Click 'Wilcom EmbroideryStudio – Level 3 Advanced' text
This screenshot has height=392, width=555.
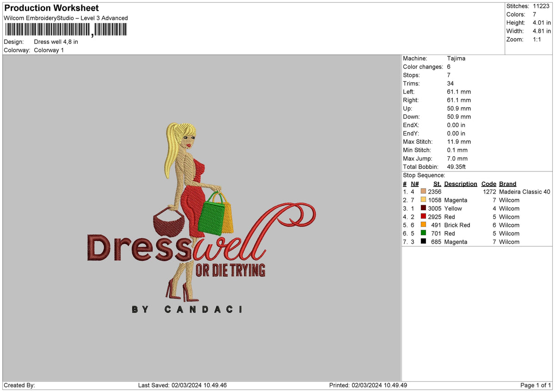66,18
